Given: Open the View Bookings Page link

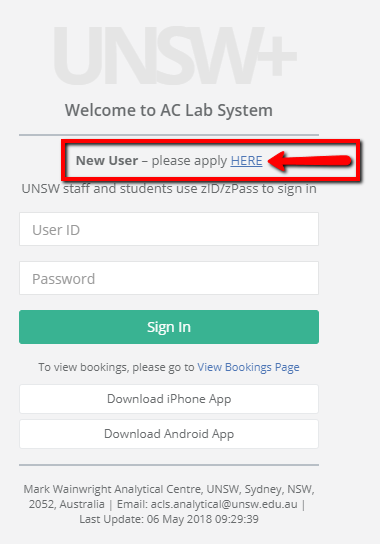Looking at the screenshot, I should tap(248, 367).
